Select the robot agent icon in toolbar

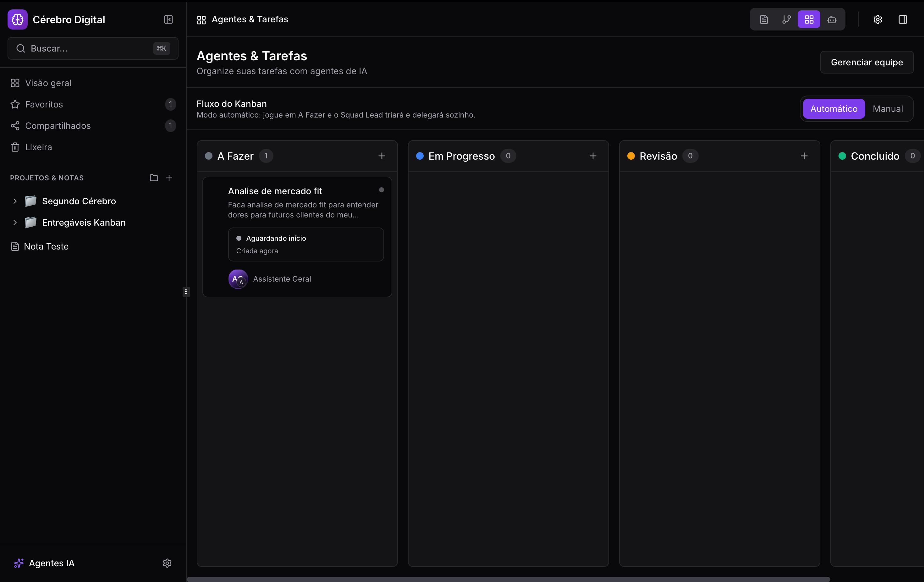[x=832, y=19]
